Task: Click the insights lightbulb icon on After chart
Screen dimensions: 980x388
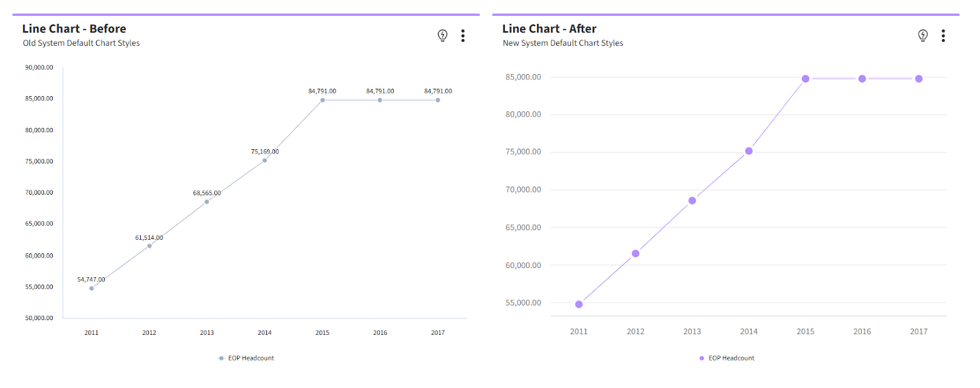Action: 923,35
